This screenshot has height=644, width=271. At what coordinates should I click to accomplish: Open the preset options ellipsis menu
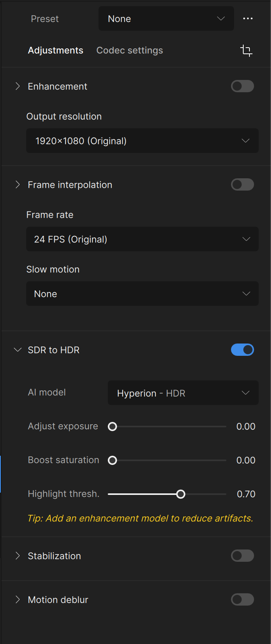[x=248, y=18]
